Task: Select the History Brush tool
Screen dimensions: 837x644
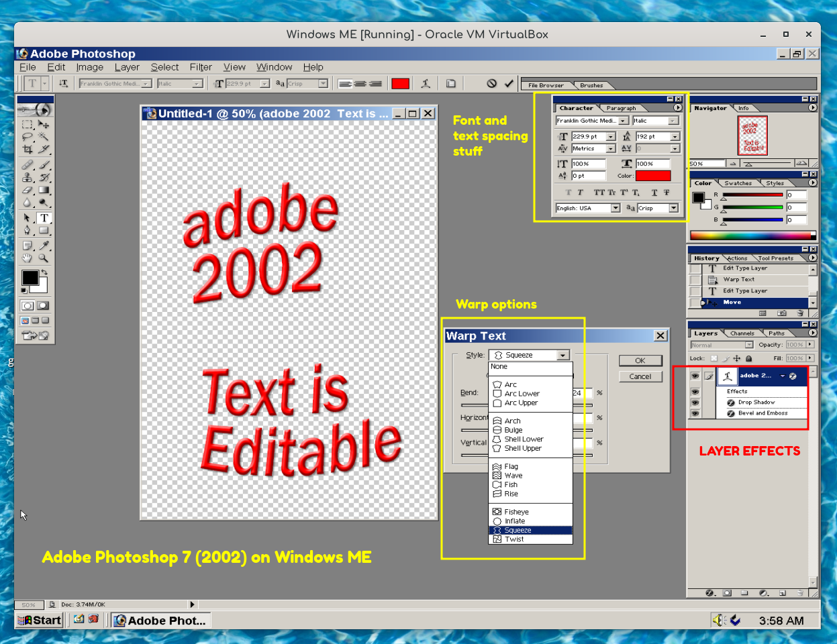Action: point(44,178)
